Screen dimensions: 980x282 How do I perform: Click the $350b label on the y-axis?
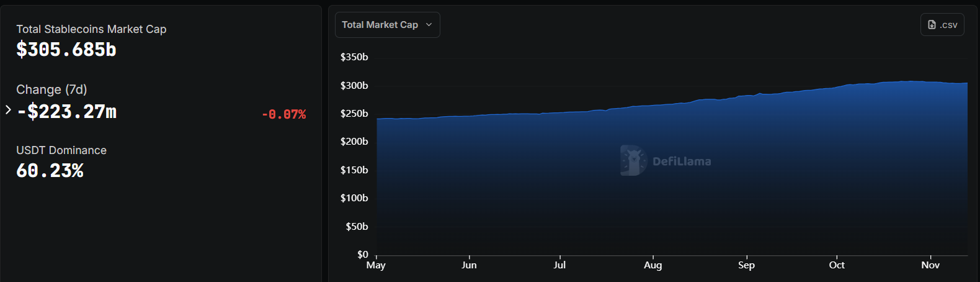click(354, 57)
